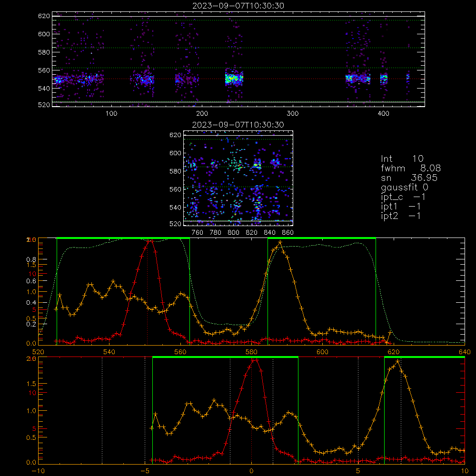
Task: Click x-axis label 800 of middle image
Action: click(x=233, y=233)
